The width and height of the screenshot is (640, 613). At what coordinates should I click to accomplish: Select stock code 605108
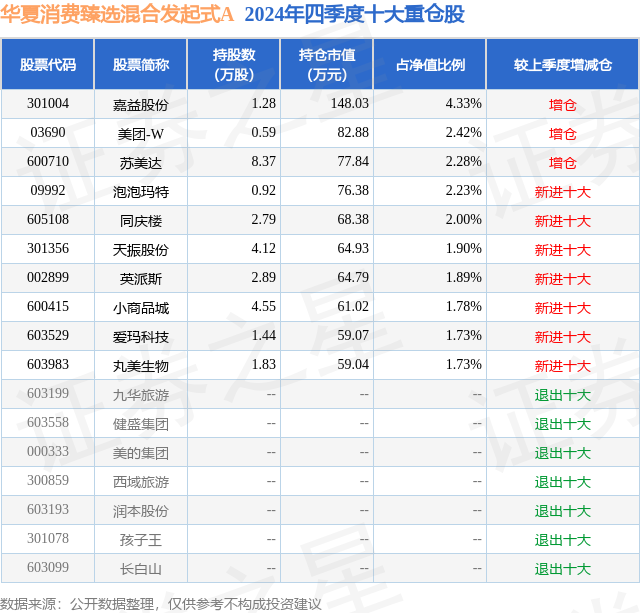[48, 220]
